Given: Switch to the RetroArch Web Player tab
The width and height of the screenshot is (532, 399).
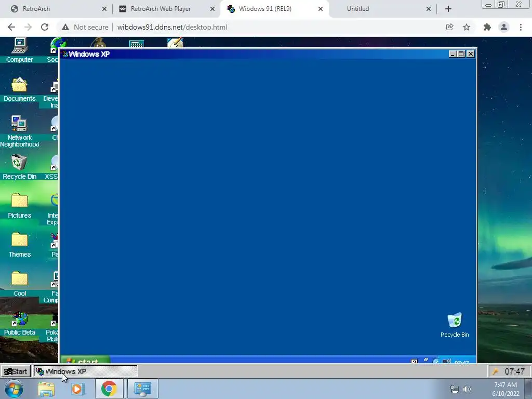Looking at the screenshot, I should pos(166,9).
